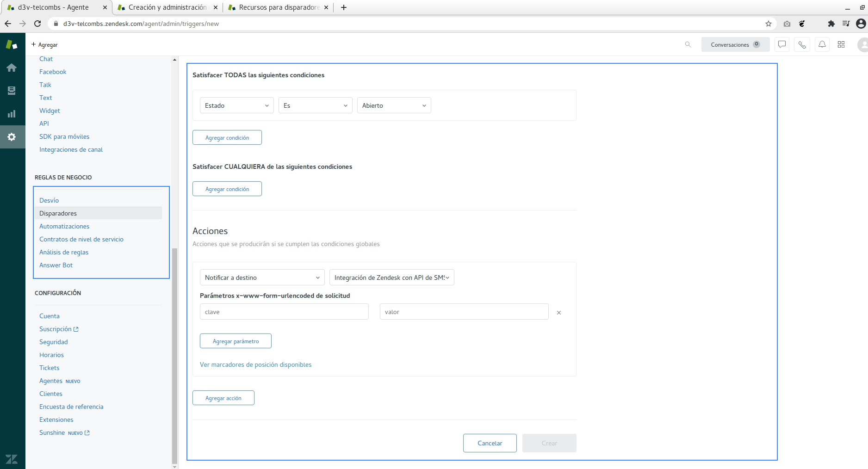Open SDK para móviles in the sidebar

click(64, 136)
